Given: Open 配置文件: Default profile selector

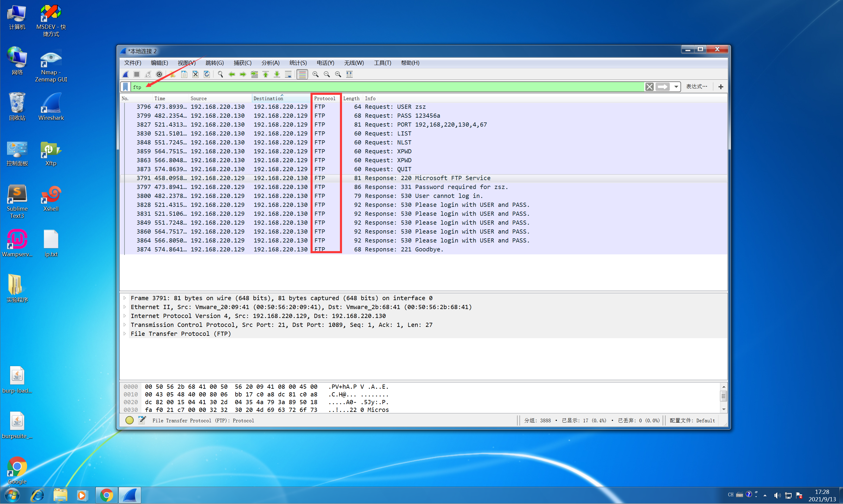Looking at the screenshot, I should tap(692, 421).
